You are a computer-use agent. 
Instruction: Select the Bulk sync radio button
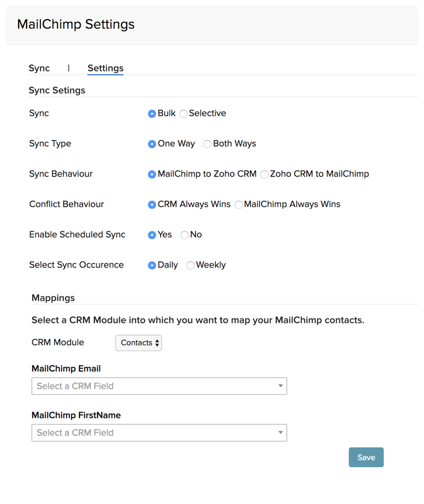point(152,114)
